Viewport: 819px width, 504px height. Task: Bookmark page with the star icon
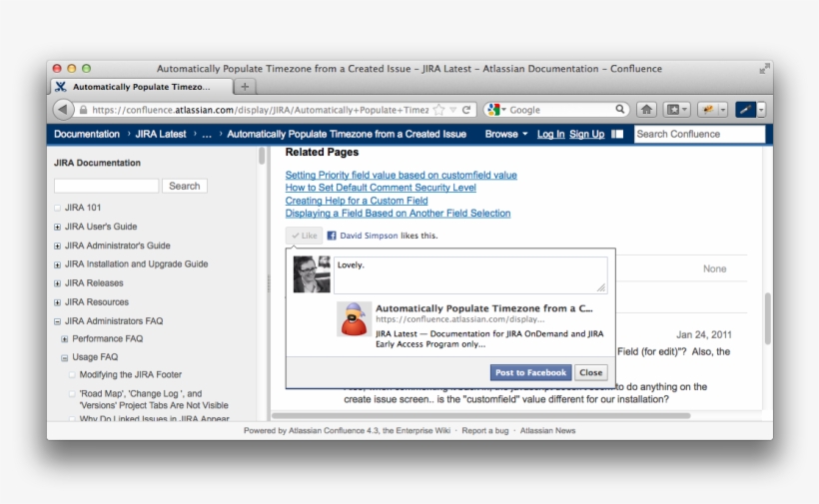[x=438, y=110]
